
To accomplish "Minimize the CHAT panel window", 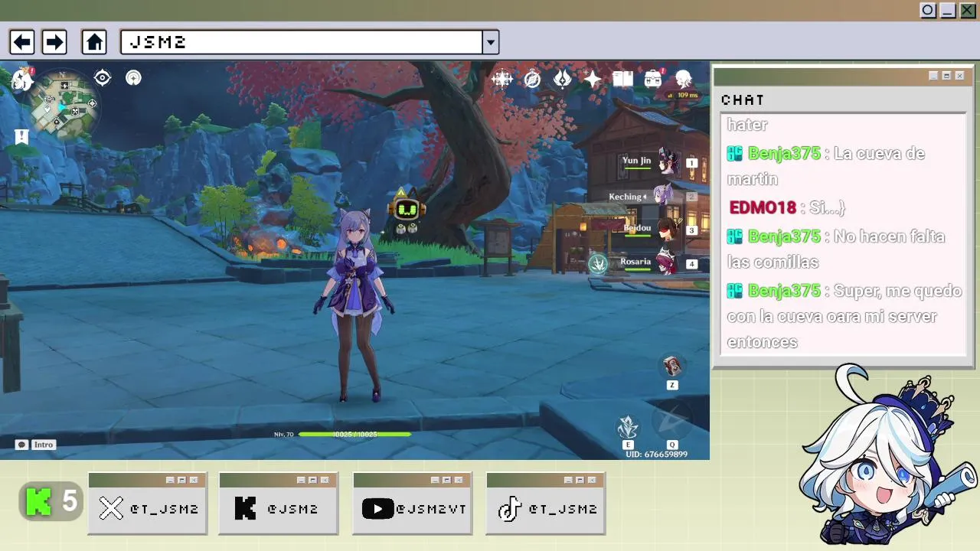I will pyautogui.click(x=933, y=76).
